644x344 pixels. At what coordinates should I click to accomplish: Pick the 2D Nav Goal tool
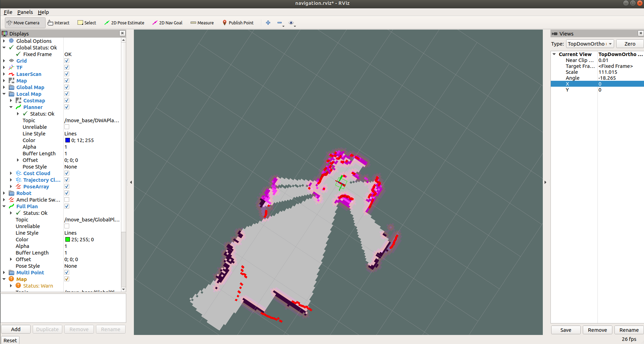click(167, 23)
